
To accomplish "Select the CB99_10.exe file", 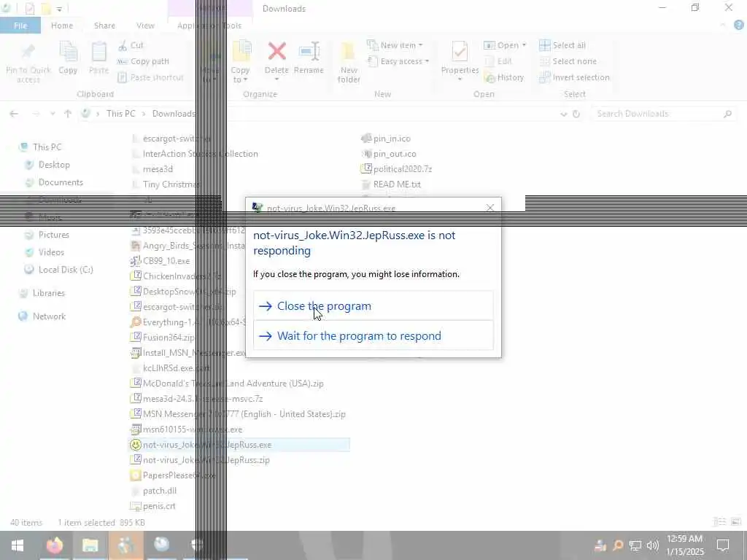I will 160,261.
